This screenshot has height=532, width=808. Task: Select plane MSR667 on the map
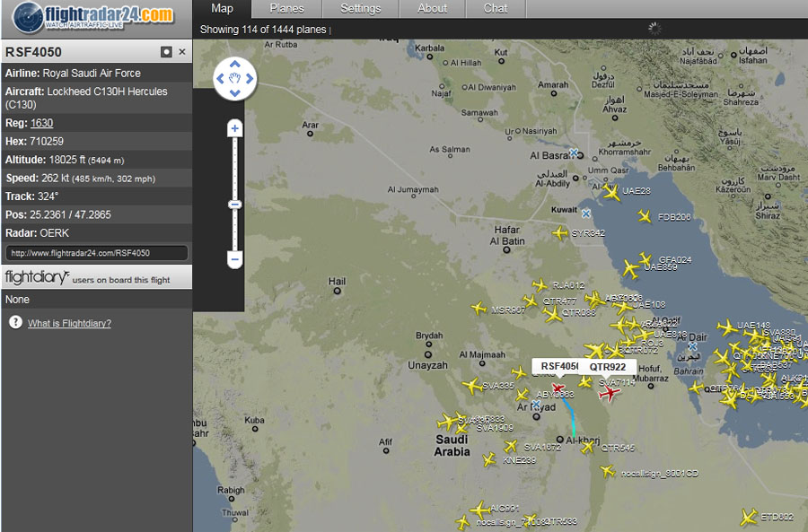point(479,309)
